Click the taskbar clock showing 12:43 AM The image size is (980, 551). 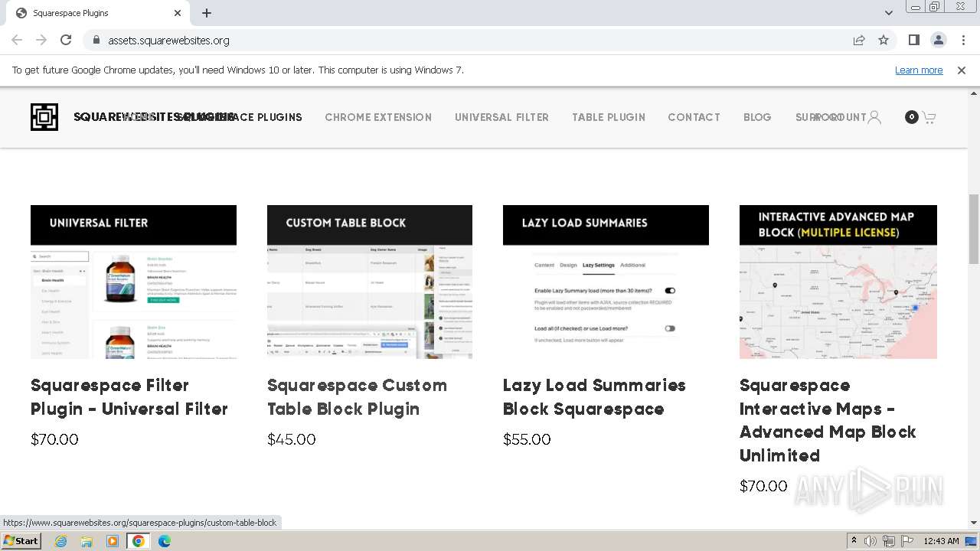[941, 541]
